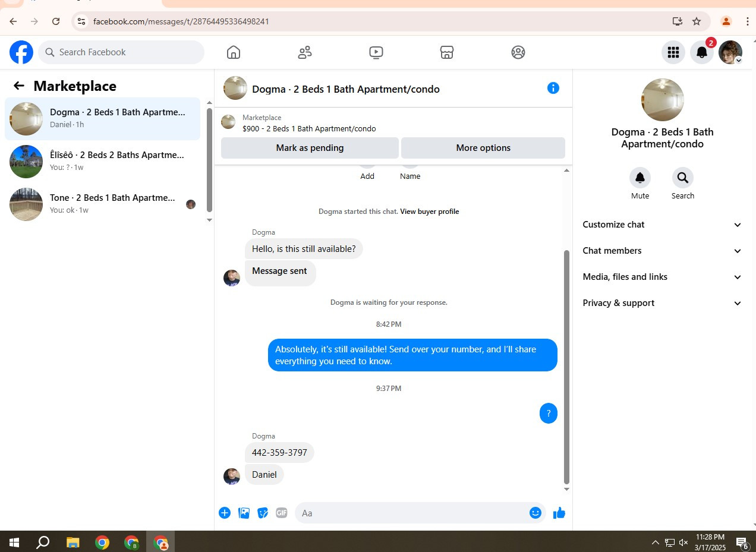Click the install app icon in address bar
The width and height of the screenshot is (756, 552).
tap(678, 21)
